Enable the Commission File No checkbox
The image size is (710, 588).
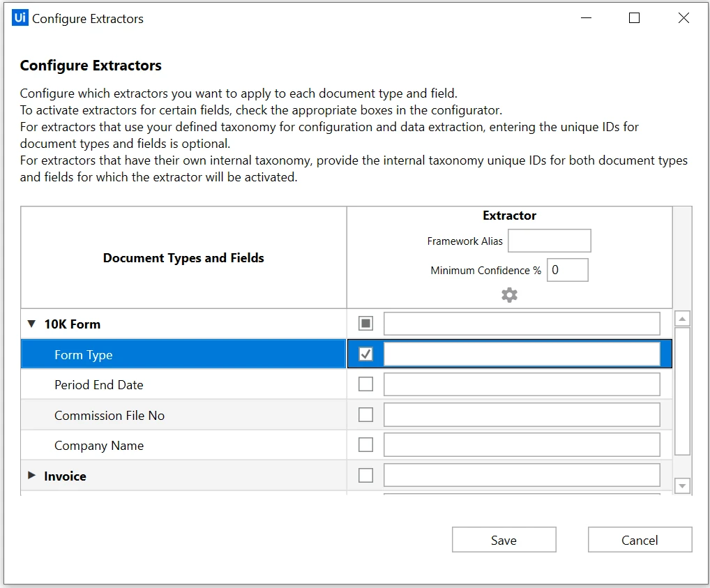pyautogui.click(x=365, y=414)
